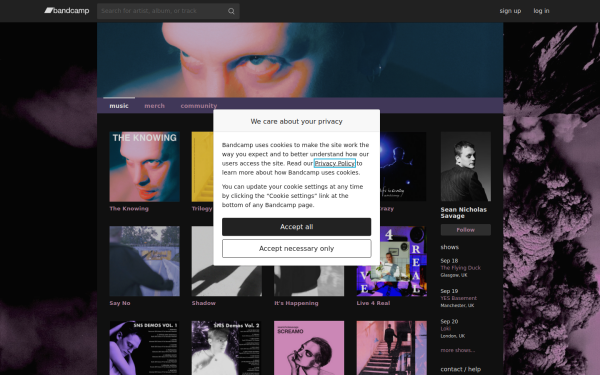This screenshot has height=375, width=600.
Task: Click the It's Happening album title
Action: (x=296, y=303)
